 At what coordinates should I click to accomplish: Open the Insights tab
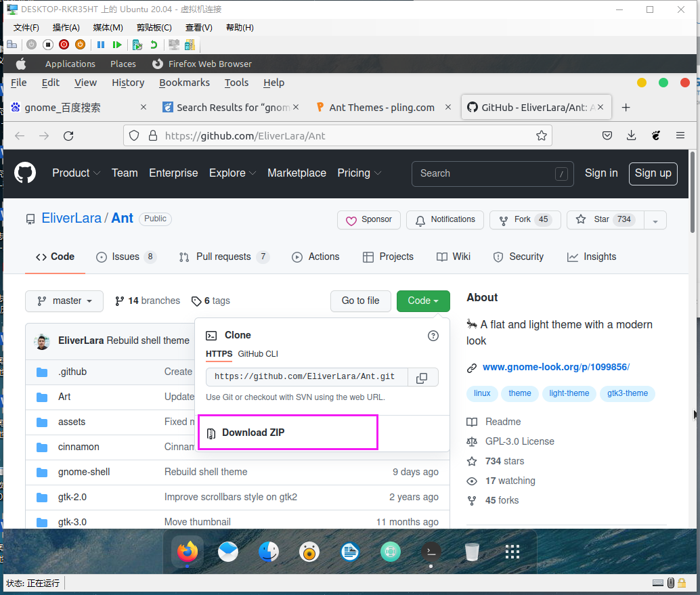[592, 257]
